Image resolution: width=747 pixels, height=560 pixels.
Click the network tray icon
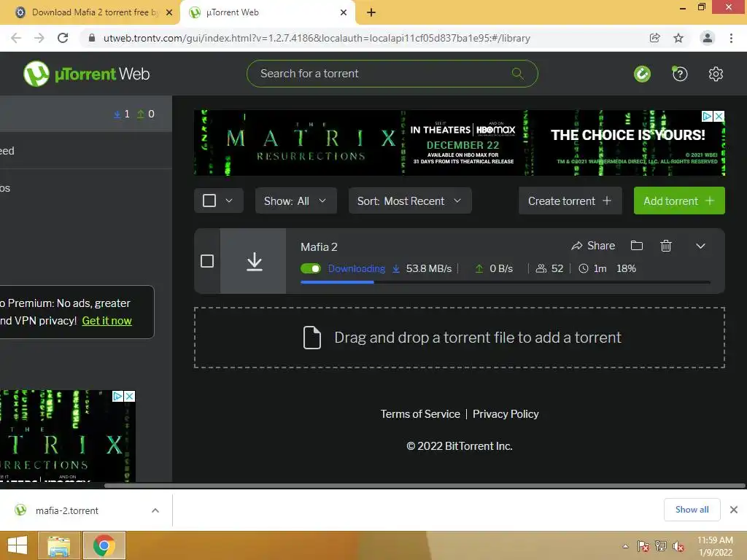pyautogui.click(x=661, y=546)
